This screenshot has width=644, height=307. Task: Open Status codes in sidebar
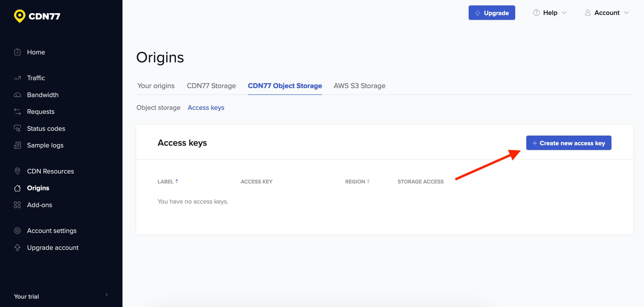click(x=46, y=129)
